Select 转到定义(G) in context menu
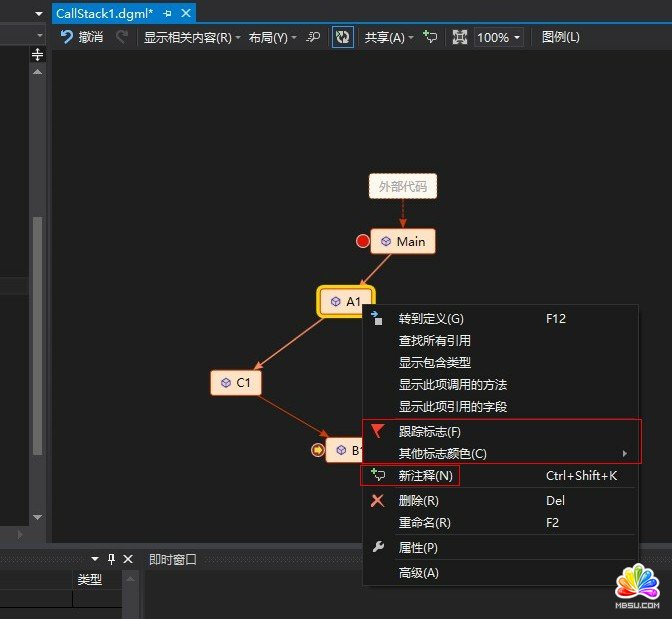Viewport: 672px width, 619px height. click(x=431, y=319)
